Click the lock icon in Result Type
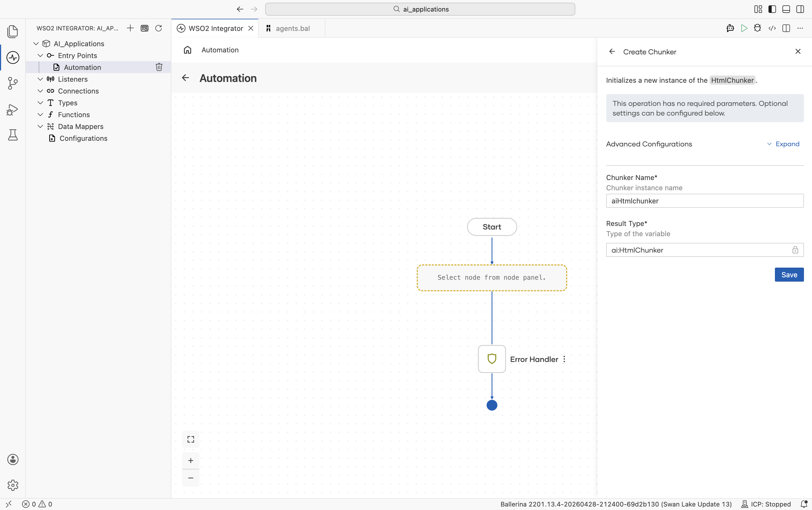The image size is (812, 510). pyautogui.click(x=795, y=250)
